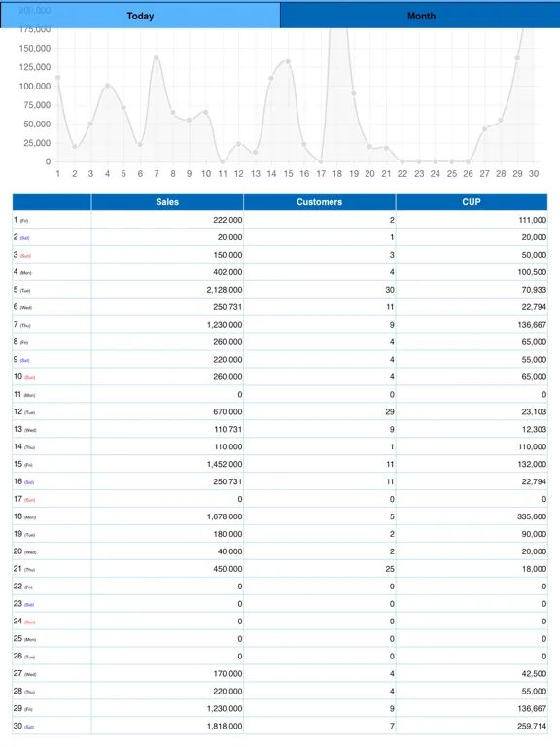Click sales value 1,818,000 on day 30
This screenshot has height=747, width=560.
pos(225,726)
